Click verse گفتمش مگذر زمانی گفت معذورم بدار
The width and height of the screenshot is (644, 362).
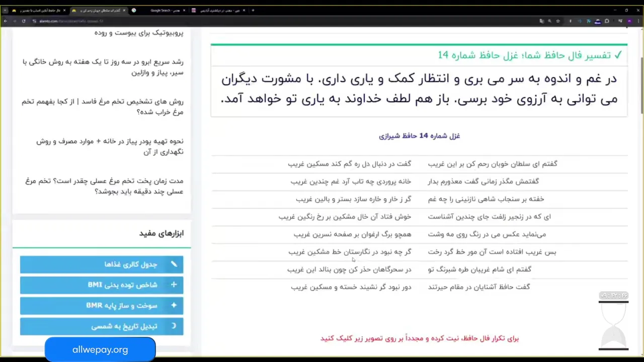483,182
